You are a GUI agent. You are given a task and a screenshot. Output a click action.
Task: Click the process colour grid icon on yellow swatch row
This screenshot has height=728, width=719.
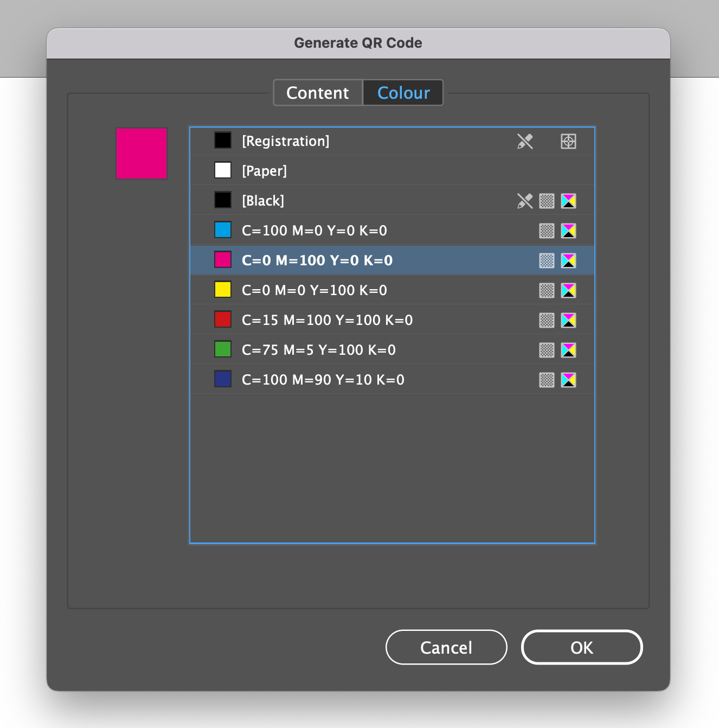[547, 290]
